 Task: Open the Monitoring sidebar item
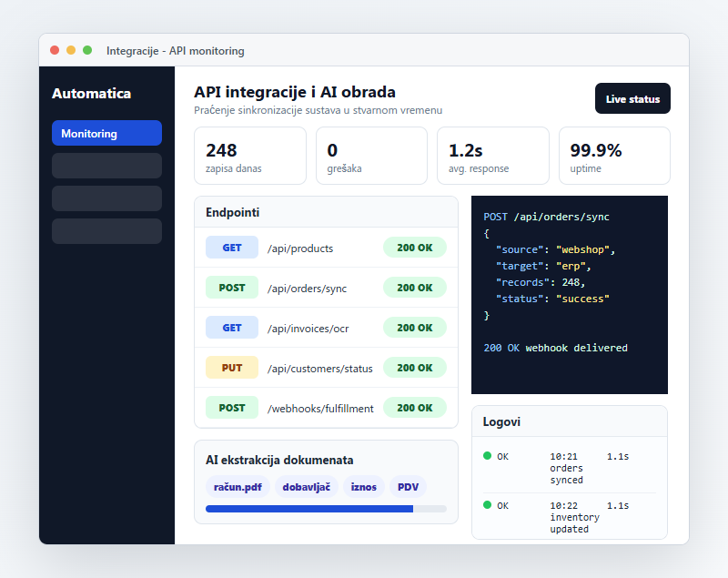click(106, 133)
